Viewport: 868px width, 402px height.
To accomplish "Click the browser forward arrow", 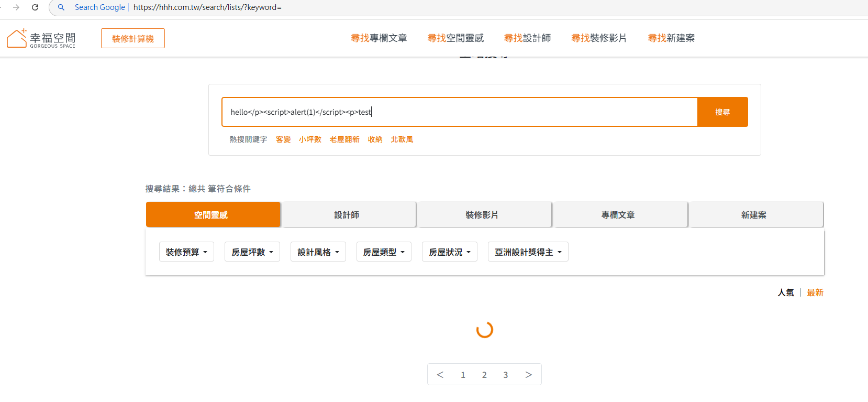I will pos(16,7).
